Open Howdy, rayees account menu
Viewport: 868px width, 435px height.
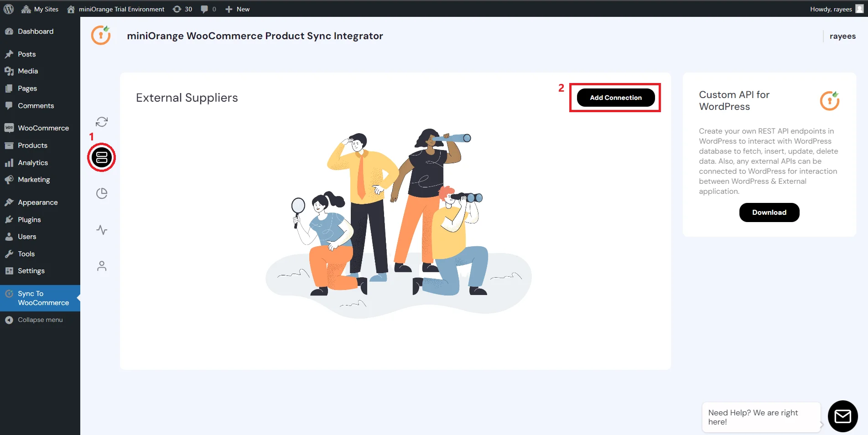[836, 9]
